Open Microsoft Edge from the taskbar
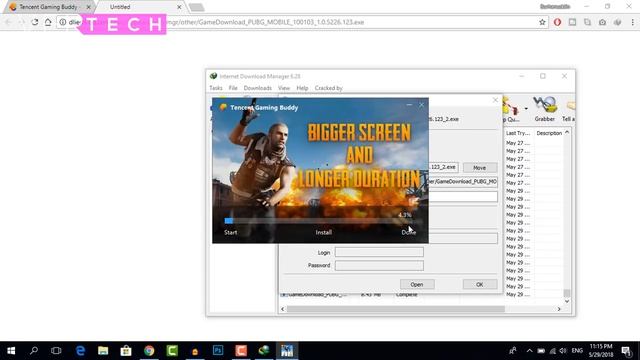The width and height of the screenshot is (640, 360). 80,351
